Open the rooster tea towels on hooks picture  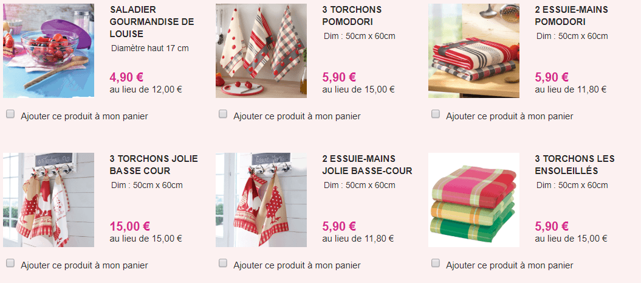click(x=49, y=200)
